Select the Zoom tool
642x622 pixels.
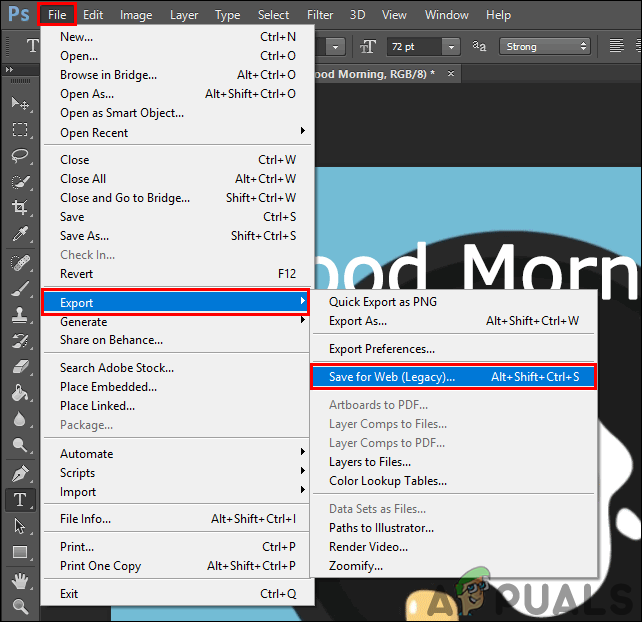20,606
